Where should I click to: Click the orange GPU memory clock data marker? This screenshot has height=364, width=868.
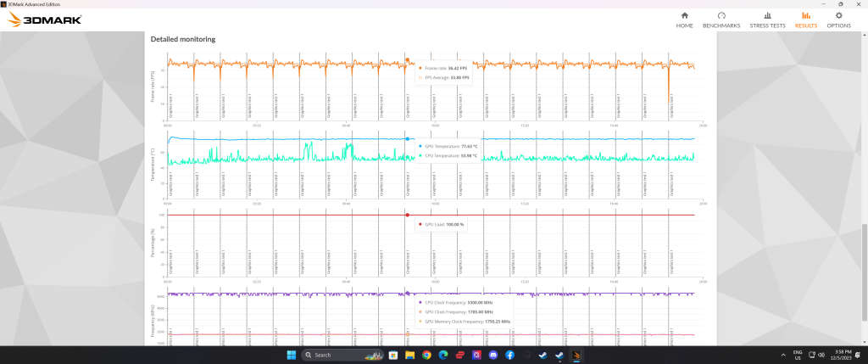pyautogui.click(x=408, y=334)
